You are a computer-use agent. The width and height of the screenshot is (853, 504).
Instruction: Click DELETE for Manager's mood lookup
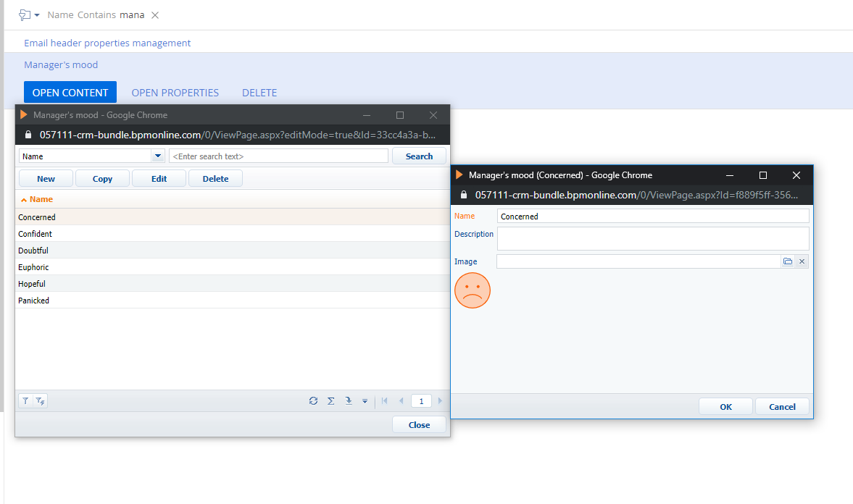(259, 93)
